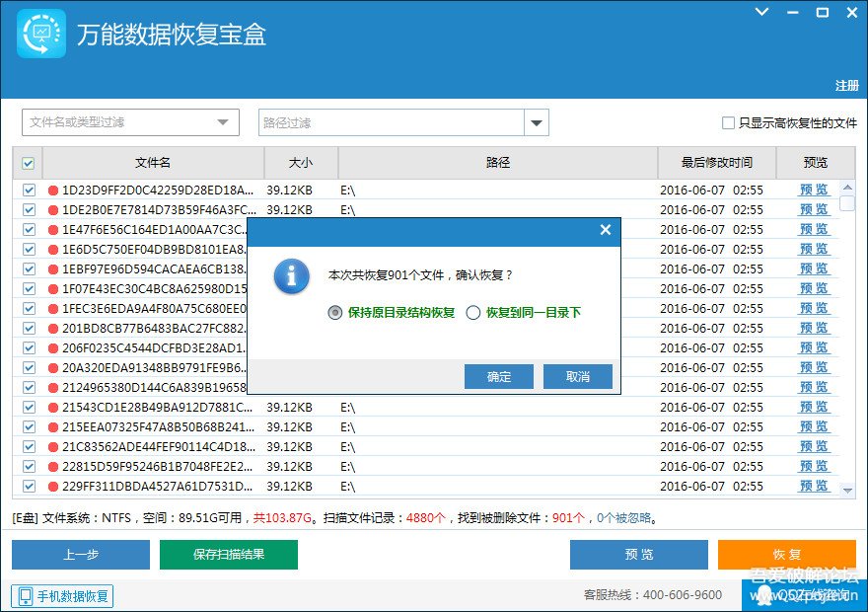
Task: Enable 只显示高恢复性的文件 checkbox
Action: point(728,123)
